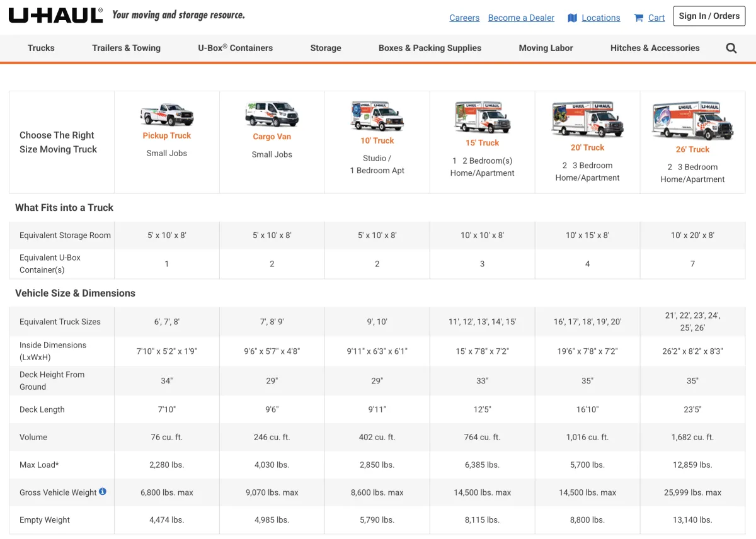This screenshot has height=539, width=756.
Task: Open the Pickup Truck link
Action: [167, 135]
